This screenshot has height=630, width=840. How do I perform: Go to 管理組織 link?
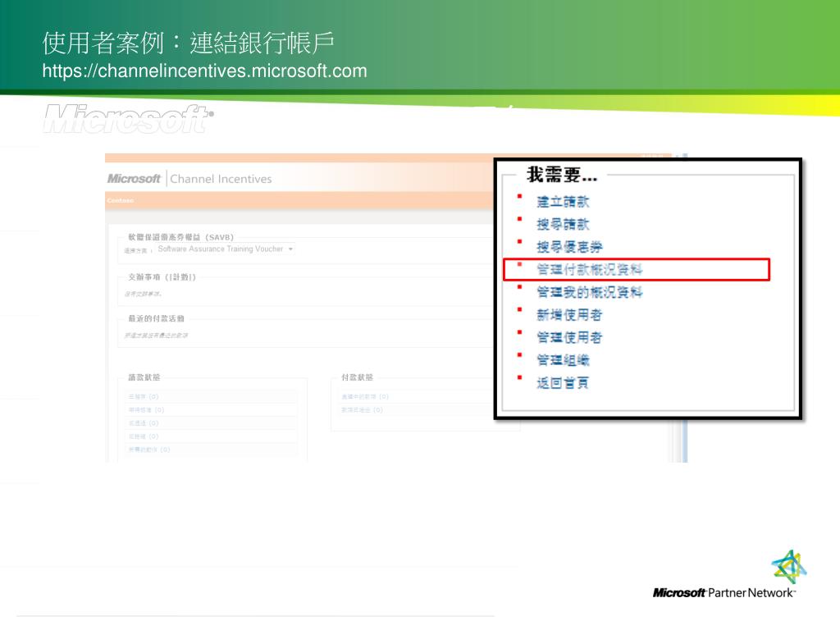click(x=563, y=360)
